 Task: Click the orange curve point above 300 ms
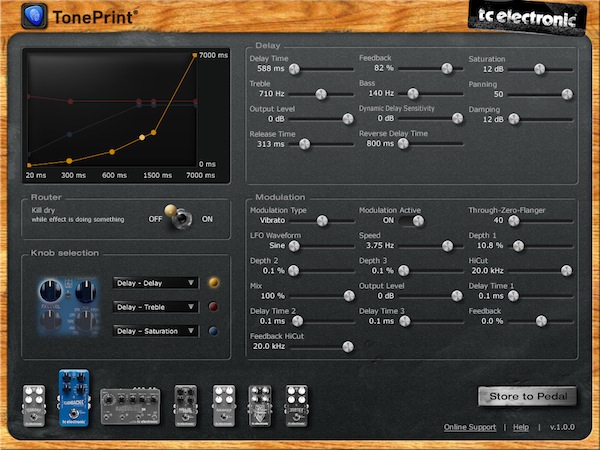pos(69,161)
